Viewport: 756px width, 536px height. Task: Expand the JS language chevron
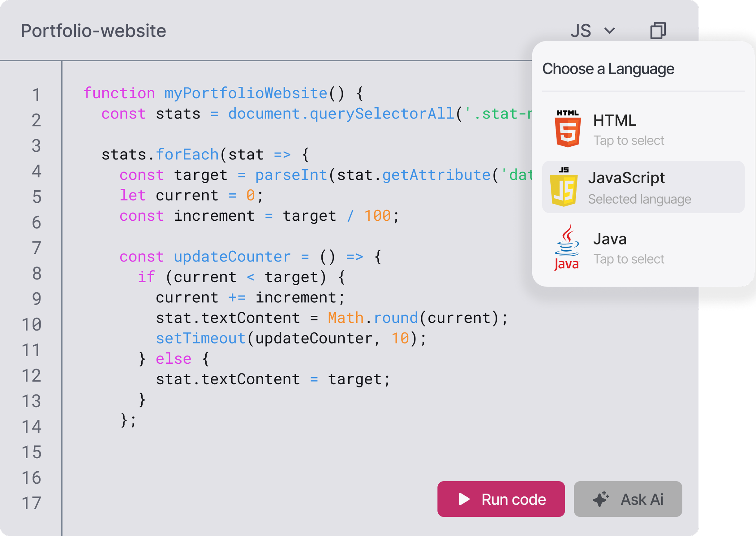tap(610, 31)
